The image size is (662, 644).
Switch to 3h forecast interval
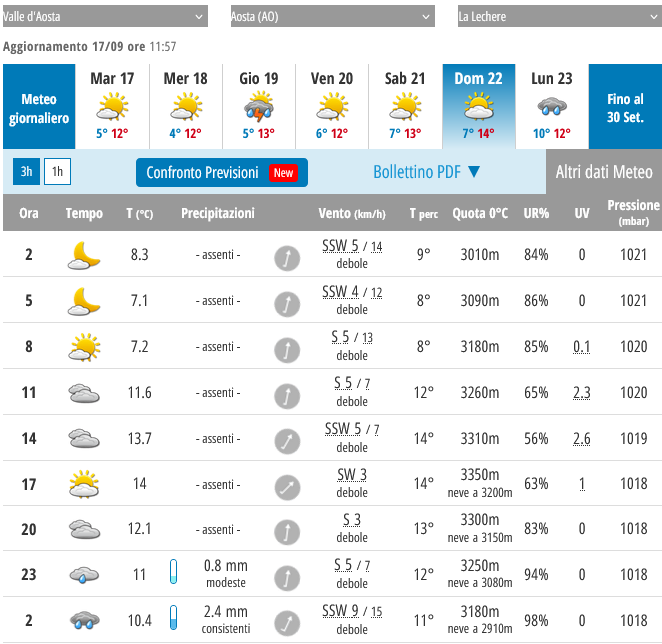[26, 172]
